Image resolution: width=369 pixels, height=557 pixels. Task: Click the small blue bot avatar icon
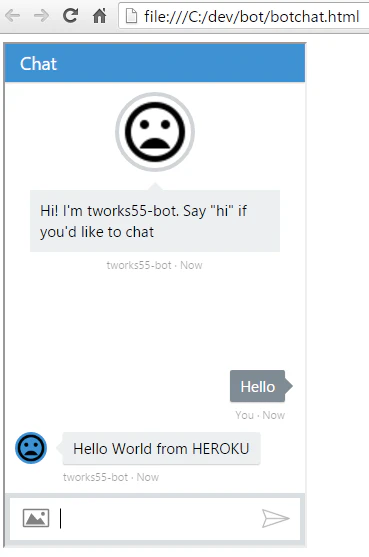click(x=31, y=448)
